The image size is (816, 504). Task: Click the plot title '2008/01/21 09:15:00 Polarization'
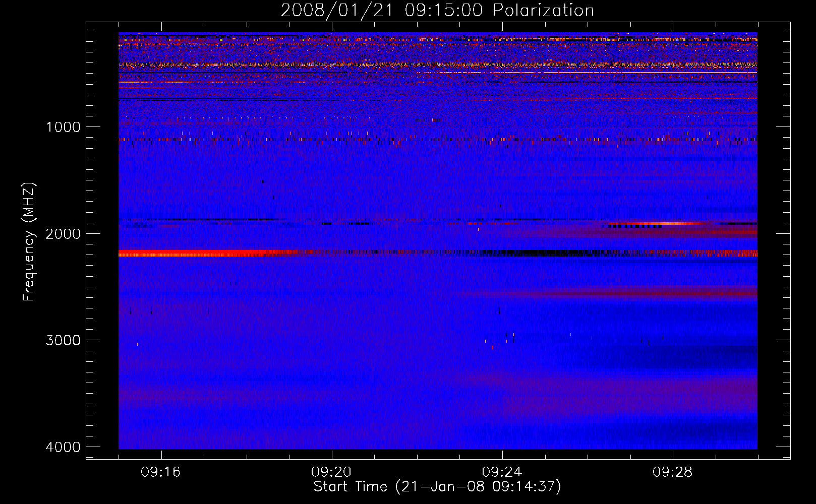437,10
